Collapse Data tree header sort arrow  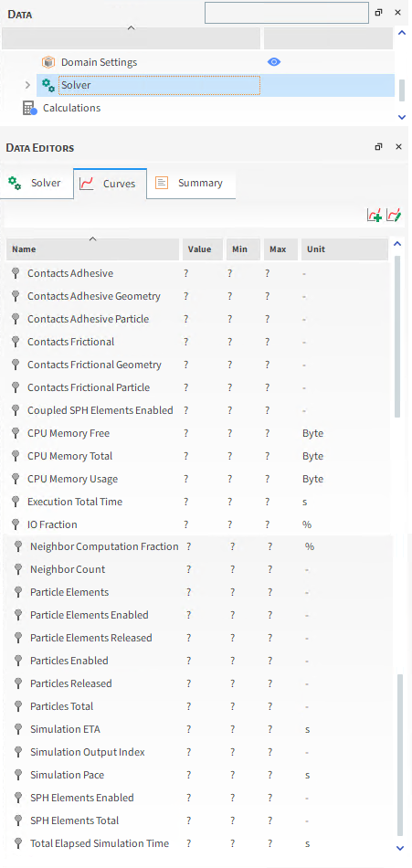pos(132,27)
